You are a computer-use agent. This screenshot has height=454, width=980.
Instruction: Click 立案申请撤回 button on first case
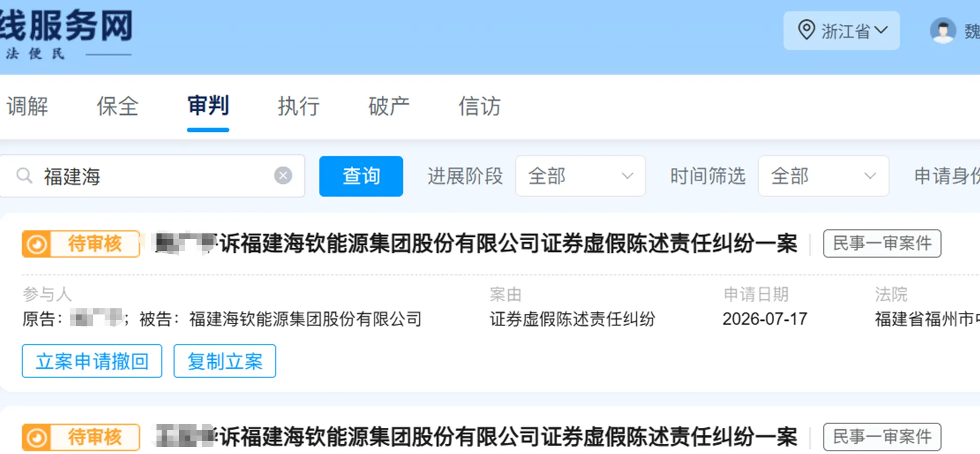(x=92, y=361)
